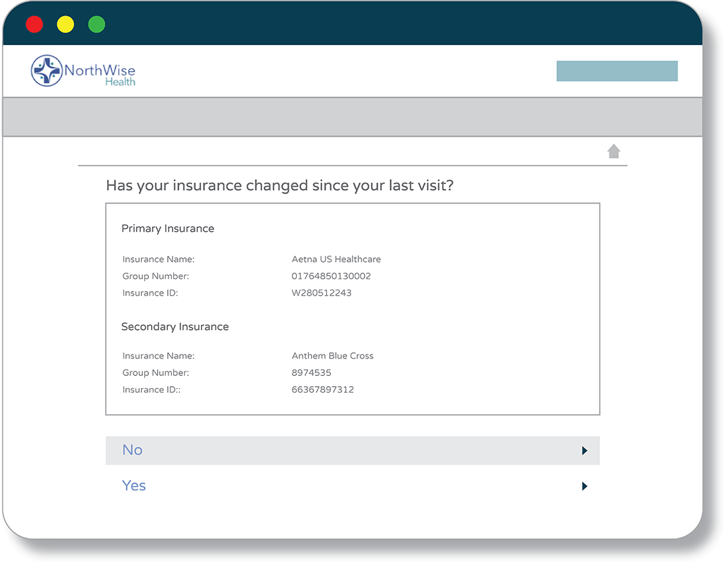Click the arrow on the No row
Screen dimensions: 728x566
pos(584,451)
